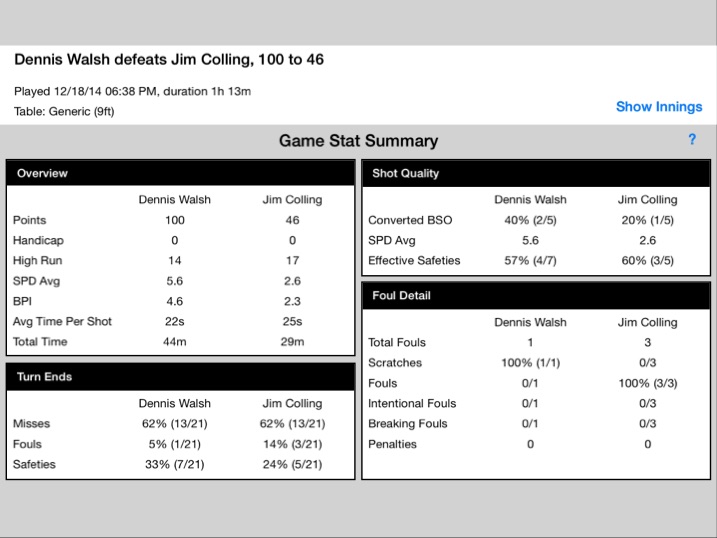
Task: Click Jim Colling's Fouls value 100% (3/3)
Action: tap(647, 383)
